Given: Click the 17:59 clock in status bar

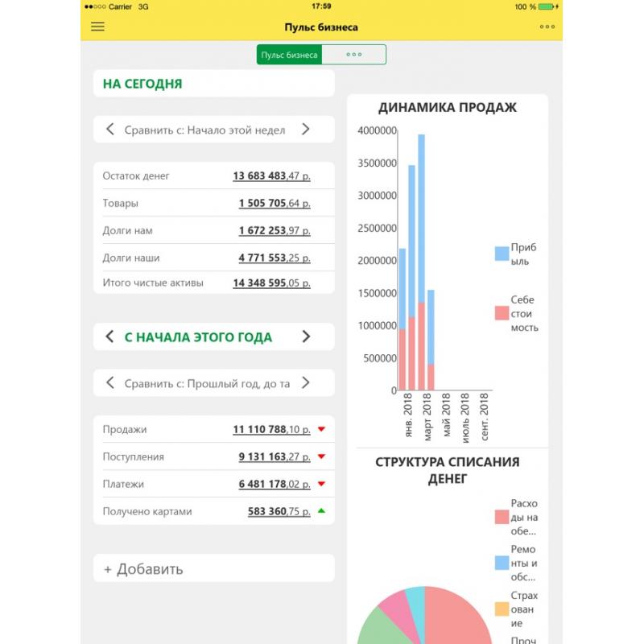Looking at the screenshot, I should coord(321,6).
